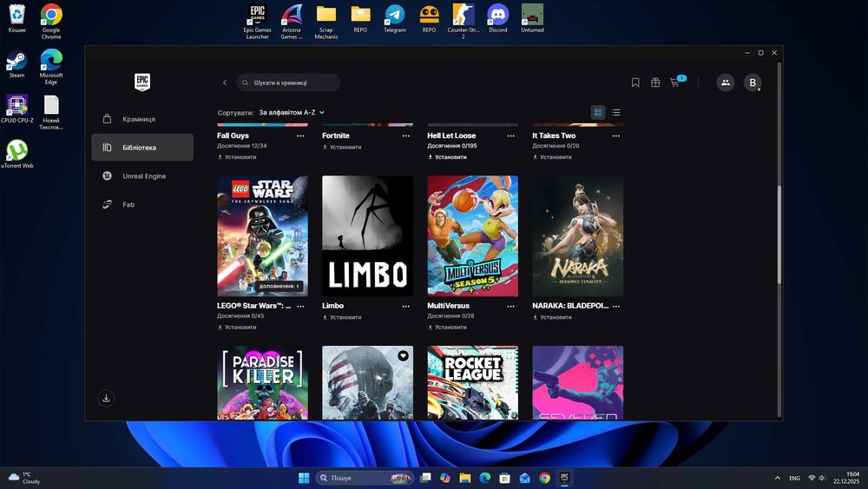
Task: Install Fortnite via Установити
Action: 342,148
